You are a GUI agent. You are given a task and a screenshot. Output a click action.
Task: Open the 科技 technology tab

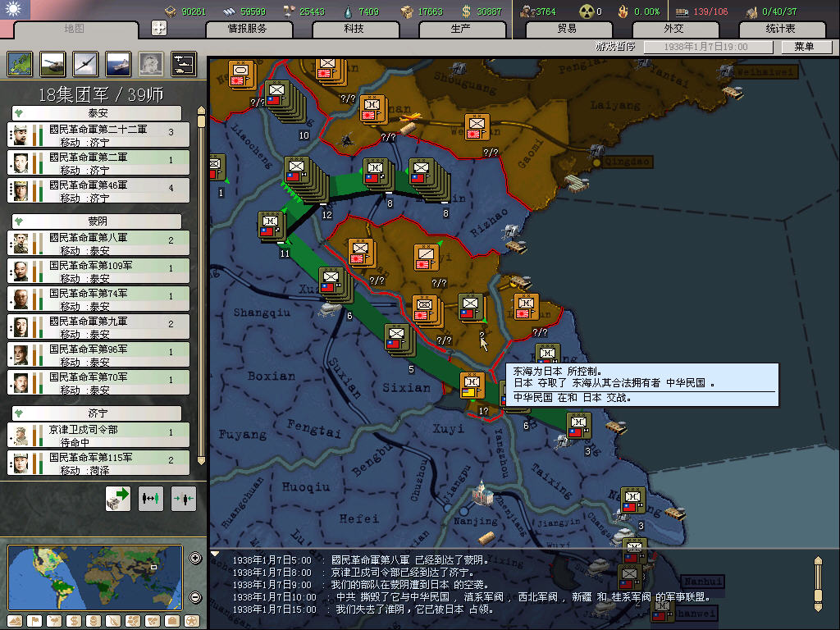[354, 29]
